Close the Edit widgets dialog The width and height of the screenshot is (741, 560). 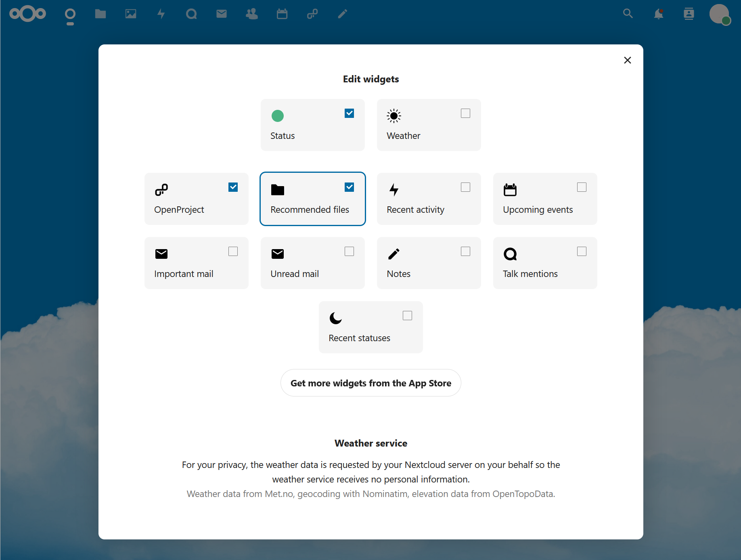(x=627, y=60)
